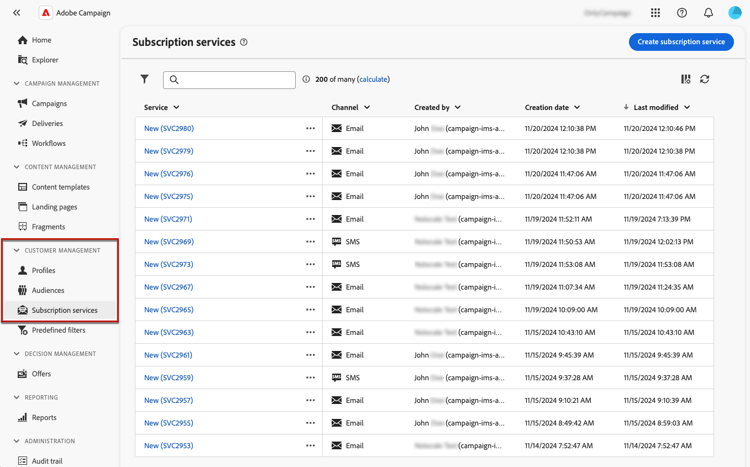Refresh the subscription services list
This screenshot has width=750, height=467.
coord(705,79)
